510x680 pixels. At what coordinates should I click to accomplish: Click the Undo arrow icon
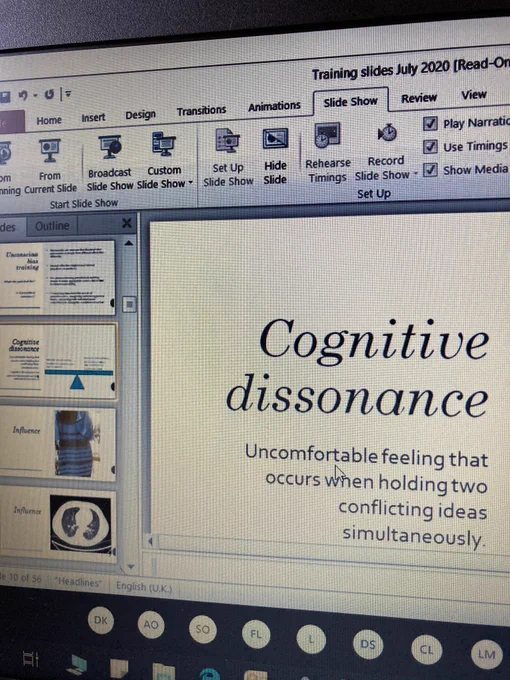pos(23,95)
